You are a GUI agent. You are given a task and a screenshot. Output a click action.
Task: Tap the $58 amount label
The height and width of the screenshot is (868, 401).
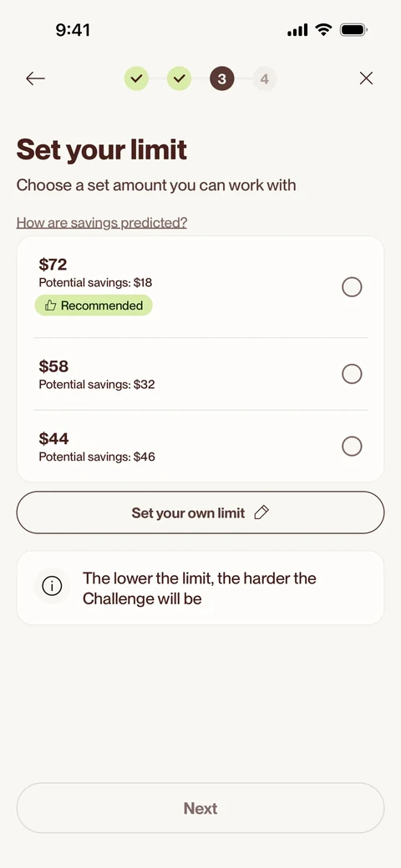tap(53, 366)
